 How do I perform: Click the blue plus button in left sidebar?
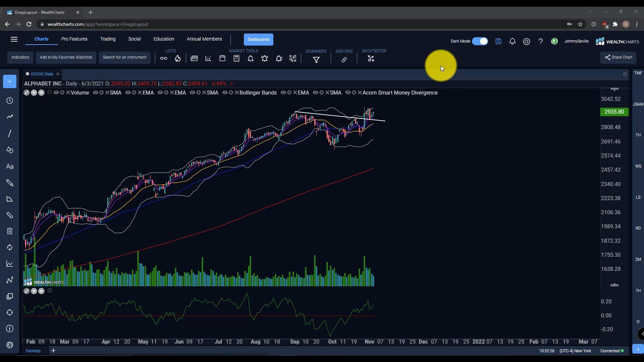coord(10,81)
